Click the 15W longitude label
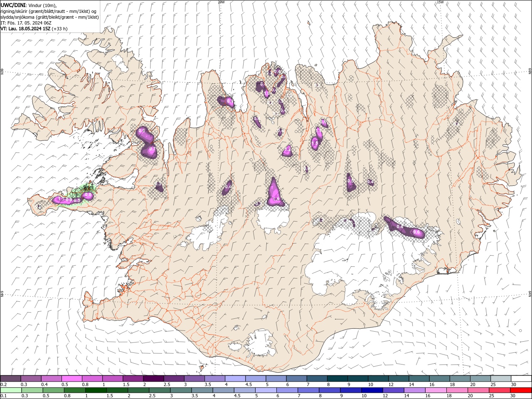This screenshot has height=399, width=532. (x=440, y=2)
